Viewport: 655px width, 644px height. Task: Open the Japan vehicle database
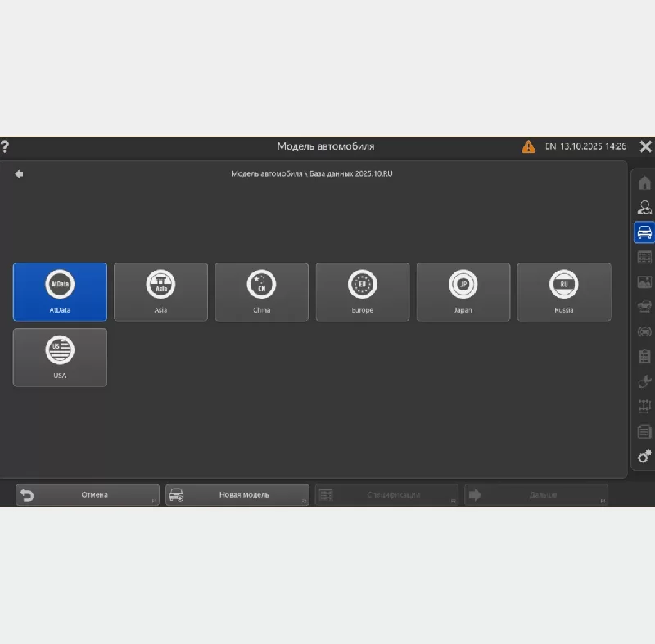[463, 291]
